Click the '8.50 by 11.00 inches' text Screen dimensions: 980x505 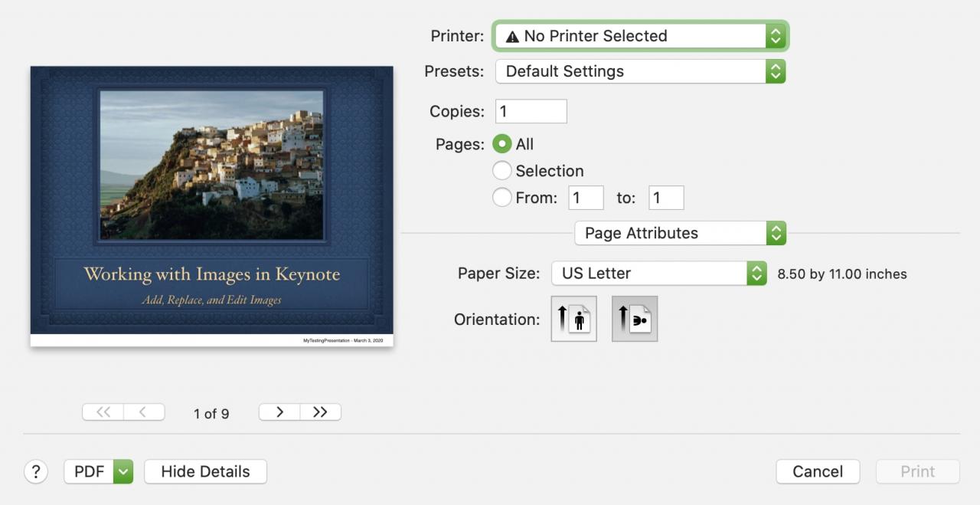(842, 274)
